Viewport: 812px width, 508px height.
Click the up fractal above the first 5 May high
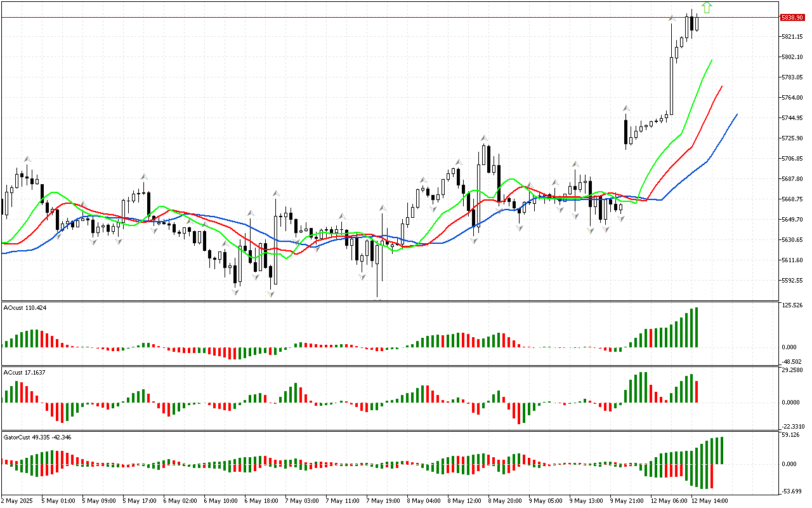pyautogui.click(x=27, y=159)
